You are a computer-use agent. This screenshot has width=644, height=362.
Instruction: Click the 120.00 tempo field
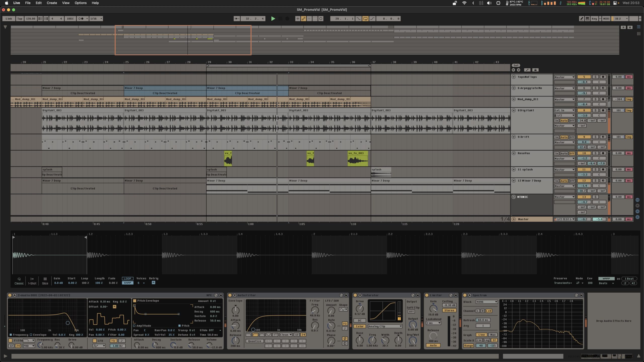[x=31, y=19]
